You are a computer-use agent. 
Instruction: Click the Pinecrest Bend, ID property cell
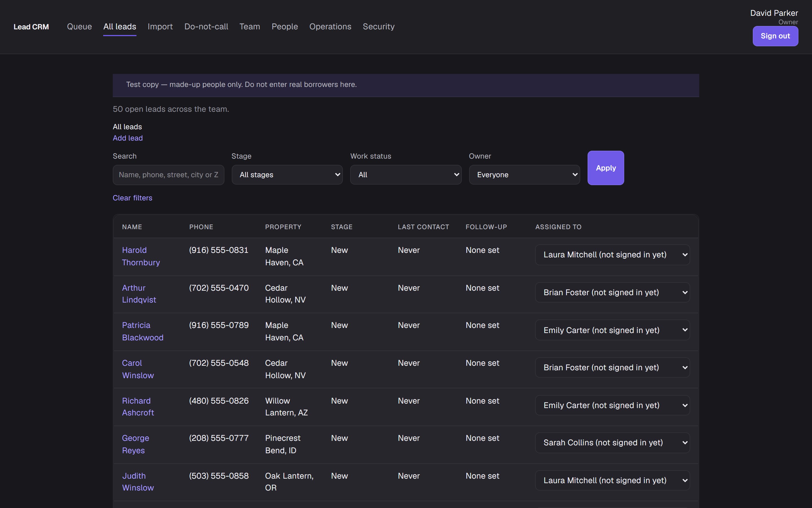pyautogui.click(x=283, y=444)
